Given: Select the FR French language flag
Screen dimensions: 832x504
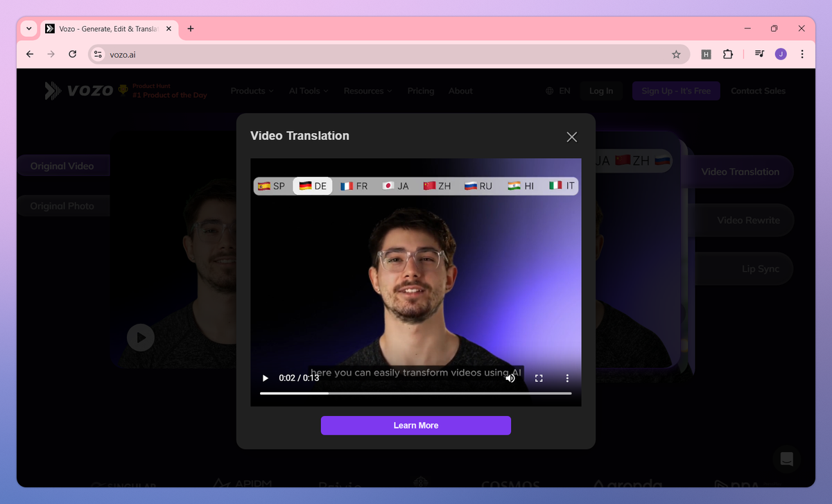Looking at the screenshot, I should pyautogui.click(x=354, y=186).
